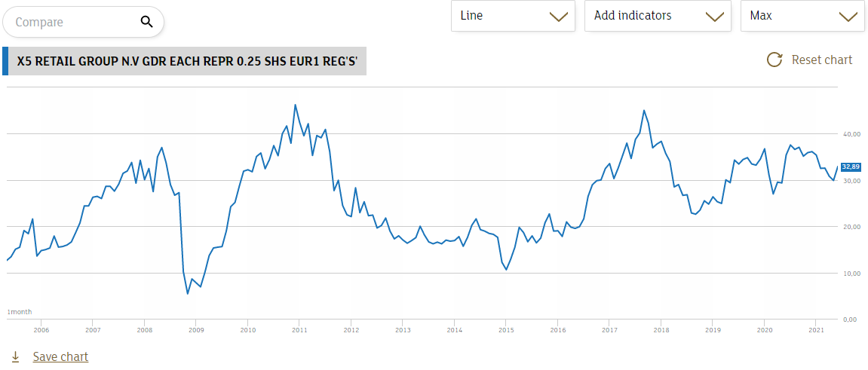The height and width of the screenshot is (370, 868).
Task: Click the circular arrow Reset chart icon
Action: point(774,60)
